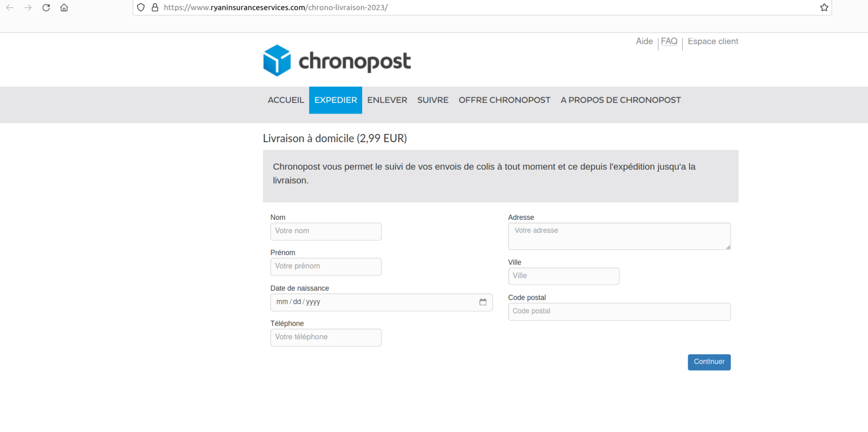Image resolution: width=868 pixels, height=432 pixels.
Task: Click into the Nom field
Action: pyautogui.click(x=325, y=231)
